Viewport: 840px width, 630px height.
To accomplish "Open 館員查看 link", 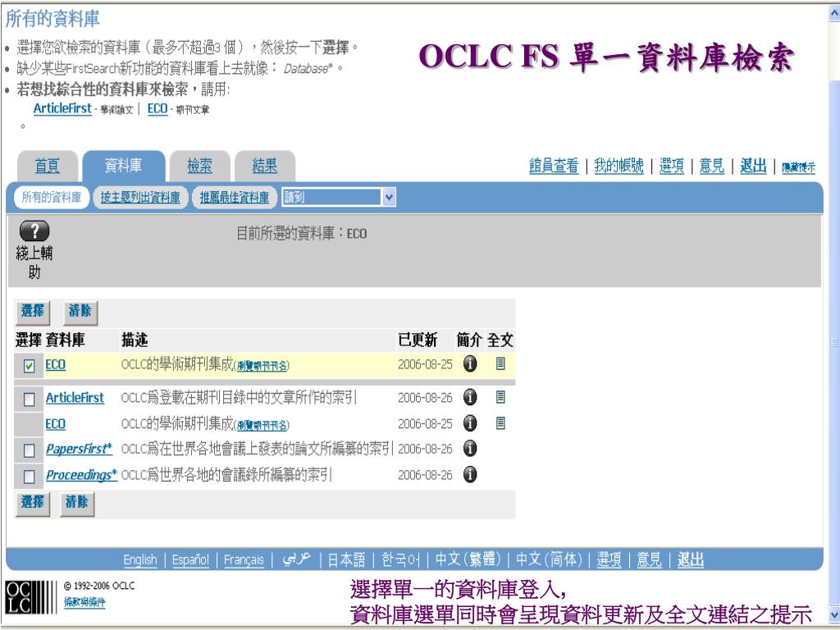I will click(554, 166).
